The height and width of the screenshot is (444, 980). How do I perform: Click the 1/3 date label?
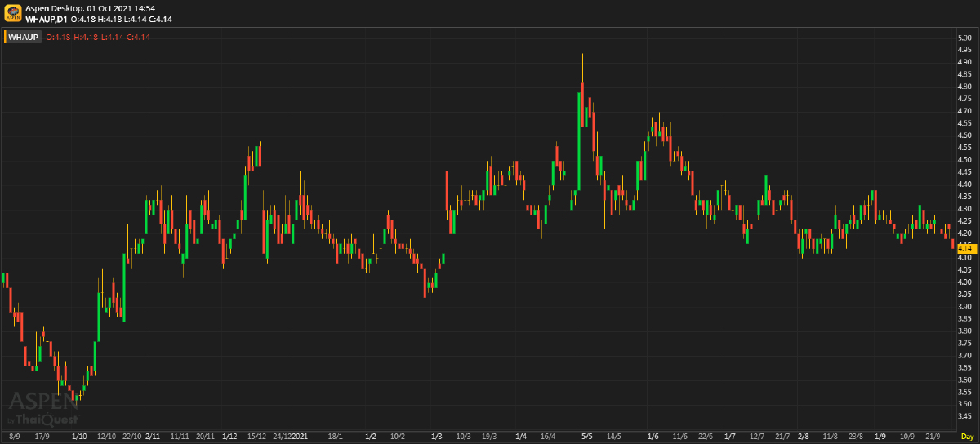(x=436, y=437)
